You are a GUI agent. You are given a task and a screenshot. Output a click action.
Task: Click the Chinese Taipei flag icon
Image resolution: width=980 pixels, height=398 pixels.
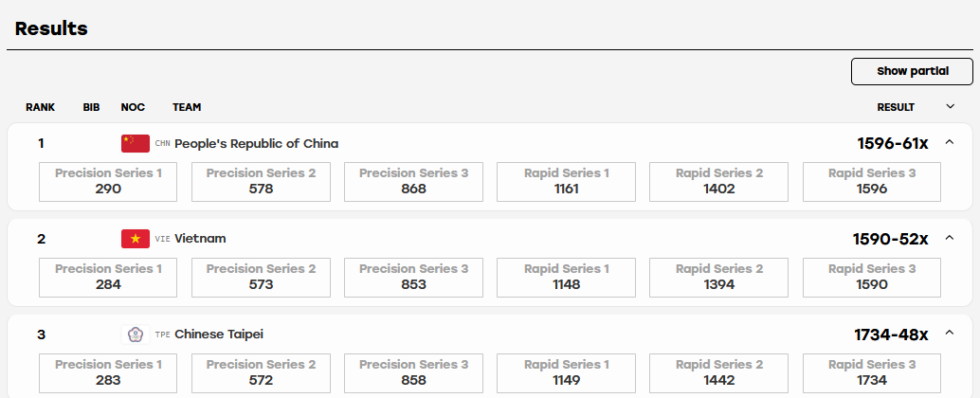pos(135,335)
